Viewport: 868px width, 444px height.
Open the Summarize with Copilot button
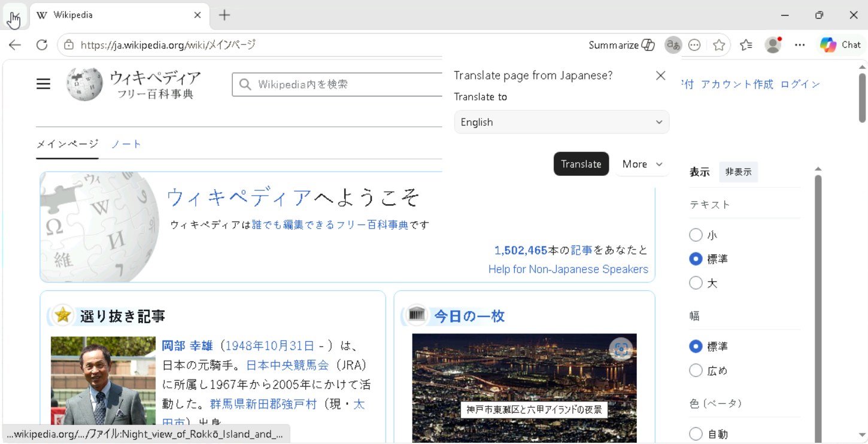(621, 45)
